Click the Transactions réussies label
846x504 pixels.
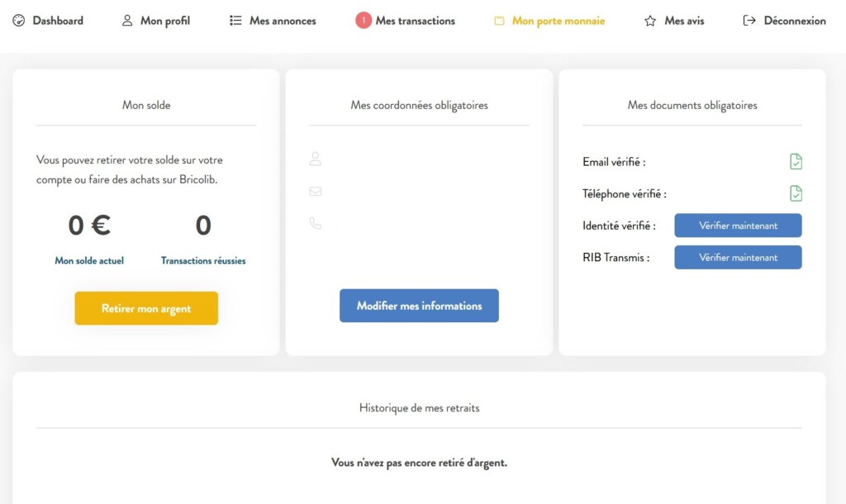point(203,260)
